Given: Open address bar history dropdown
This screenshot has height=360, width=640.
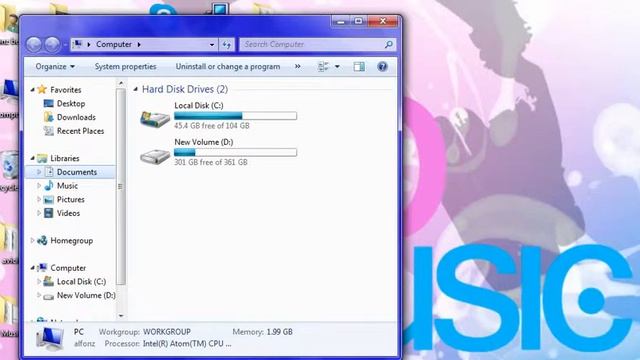Looking at the screenshot, I should click(x=212, y=44).
